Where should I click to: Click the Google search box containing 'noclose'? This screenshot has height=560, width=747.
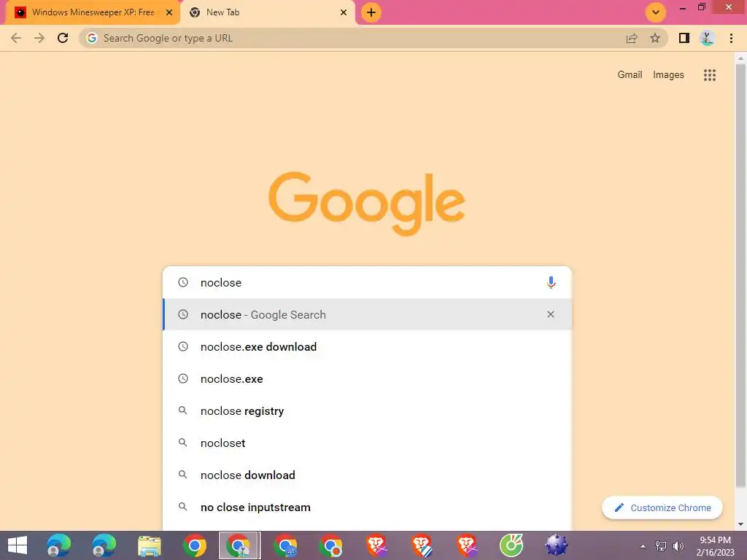367,282
